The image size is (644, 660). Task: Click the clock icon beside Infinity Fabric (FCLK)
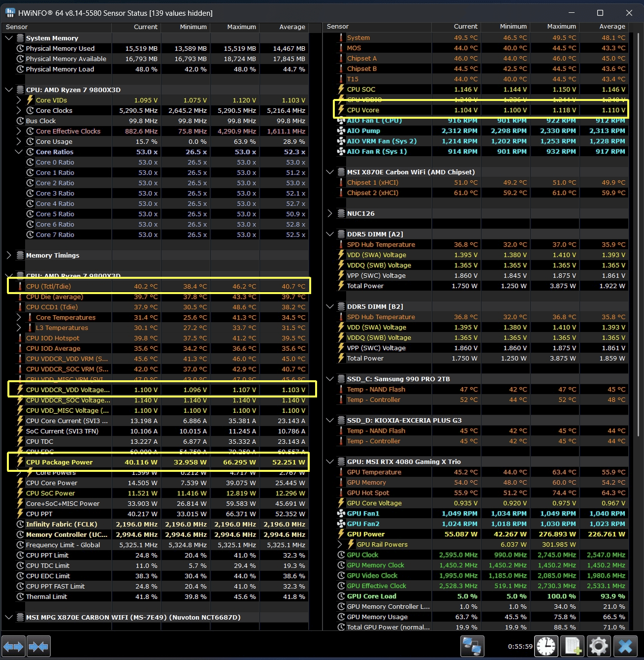(x=20, y=524)
